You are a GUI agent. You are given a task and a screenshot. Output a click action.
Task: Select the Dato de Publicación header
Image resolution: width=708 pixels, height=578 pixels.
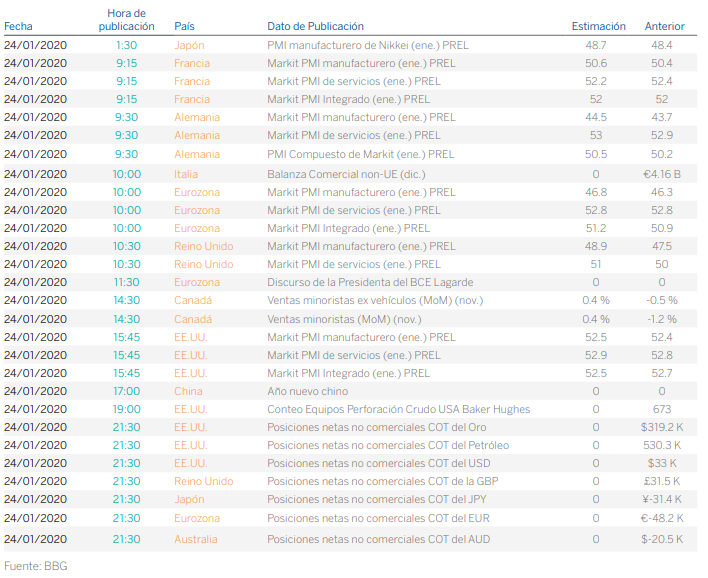click(315, 26)
